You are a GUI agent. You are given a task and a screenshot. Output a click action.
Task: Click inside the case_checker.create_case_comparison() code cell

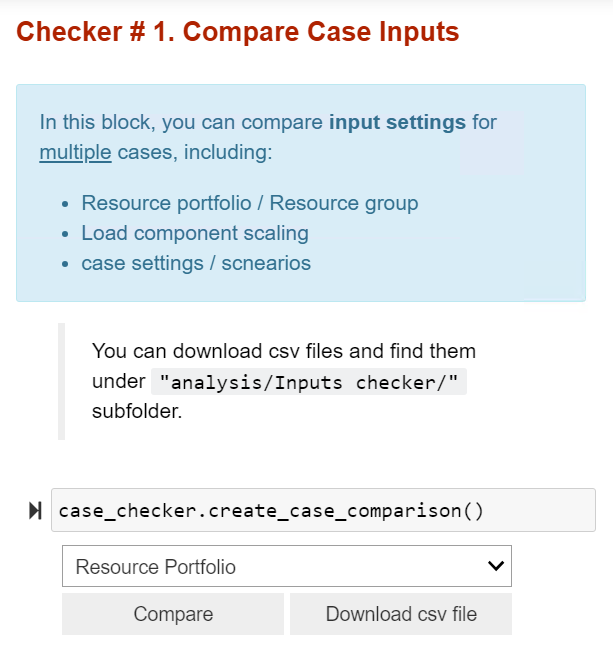click(x=323, y=510)
